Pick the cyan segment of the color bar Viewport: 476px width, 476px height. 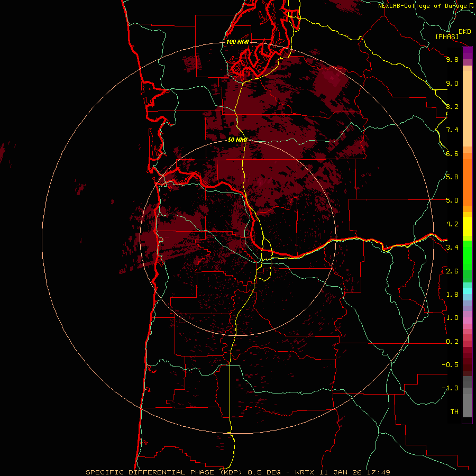(x=467, y=291)
